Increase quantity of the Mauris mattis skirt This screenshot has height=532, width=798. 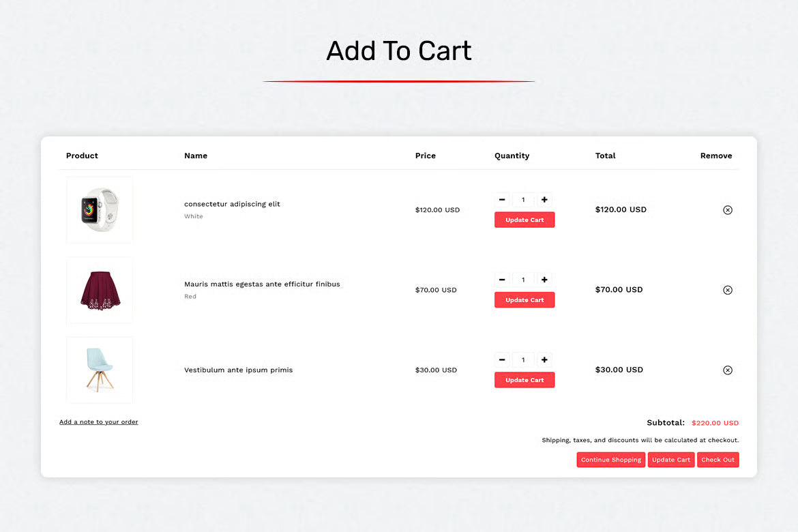544,279
